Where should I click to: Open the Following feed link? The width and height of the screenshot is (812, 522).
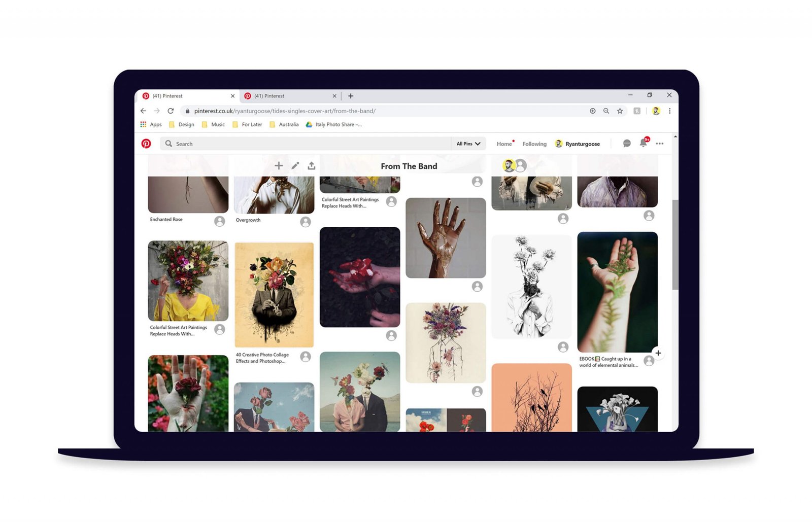point(534,144)
